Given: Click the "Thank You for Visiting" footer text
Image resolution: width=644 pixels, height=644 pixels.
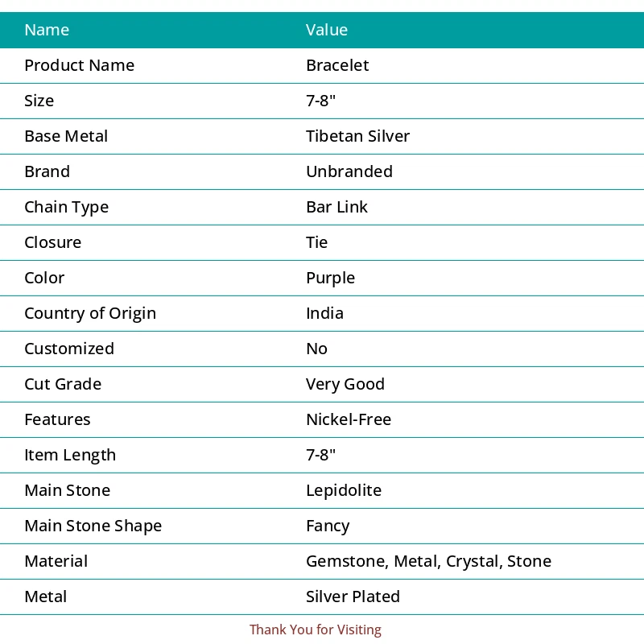Looking at the screenshot, I should tap(316, 630).
